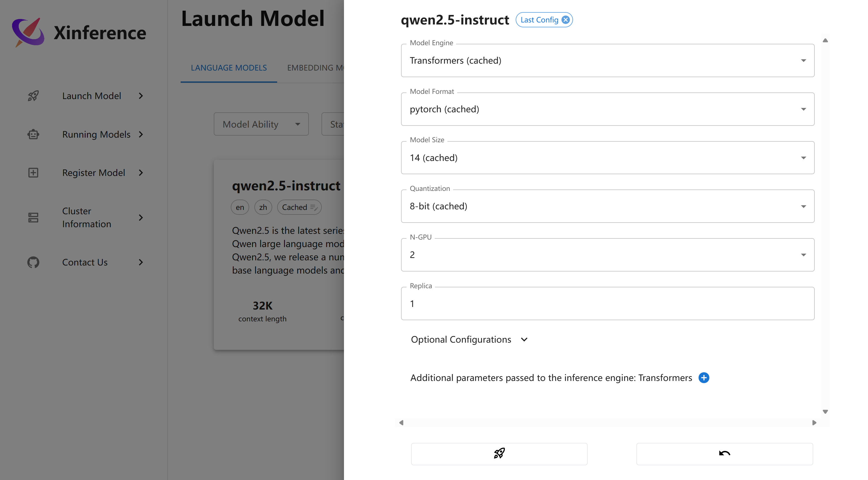Screen dimensions: 868x480
Task: Click the qwen2.5-instruct drawer heading
Action: coord(455,20)
